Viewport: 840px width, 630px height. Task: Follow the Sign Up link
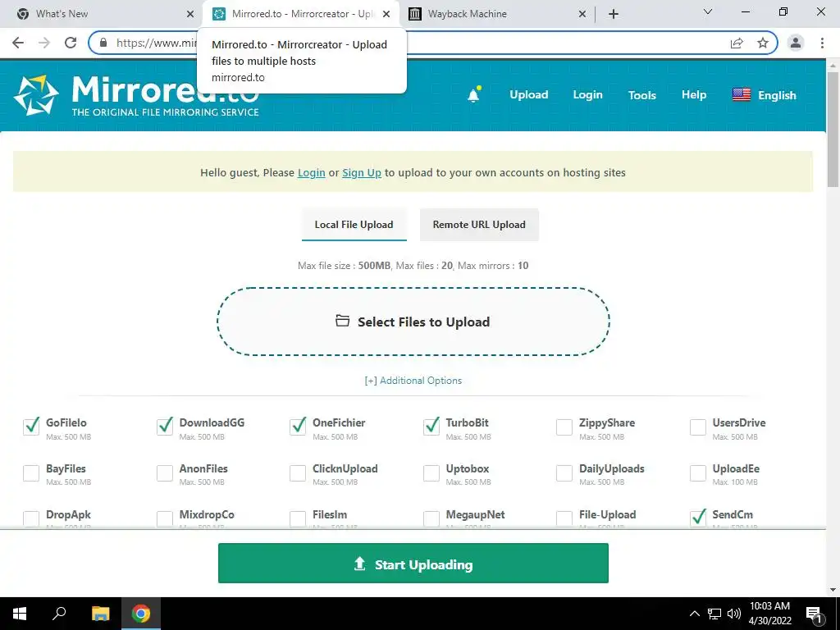[x=362, y=172]
